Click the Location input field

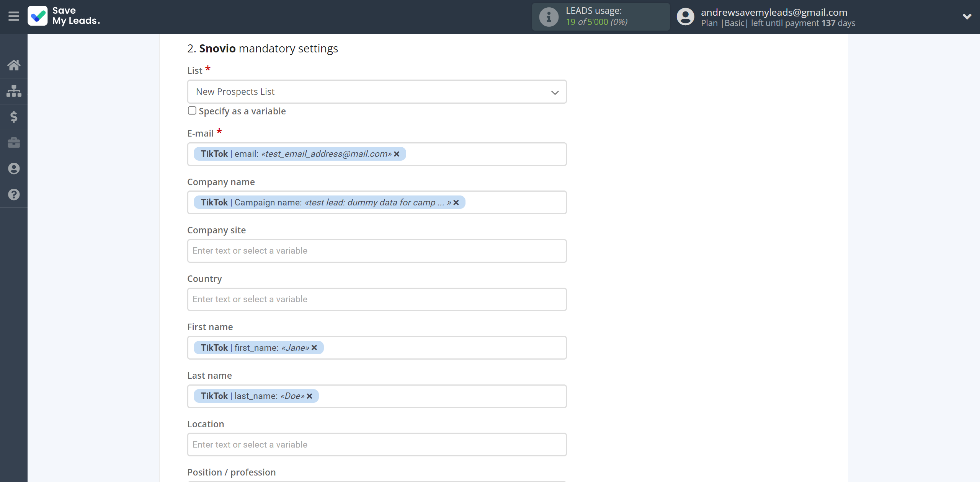coord(377,445)
